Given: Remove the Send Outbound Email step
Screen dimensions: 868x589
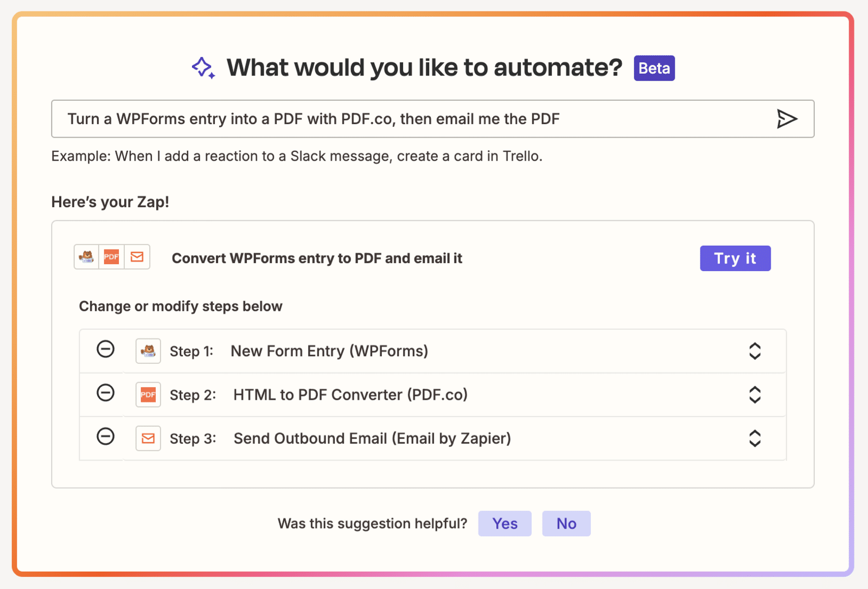Looking at the screenshot, I should click(x=106, y=438).
